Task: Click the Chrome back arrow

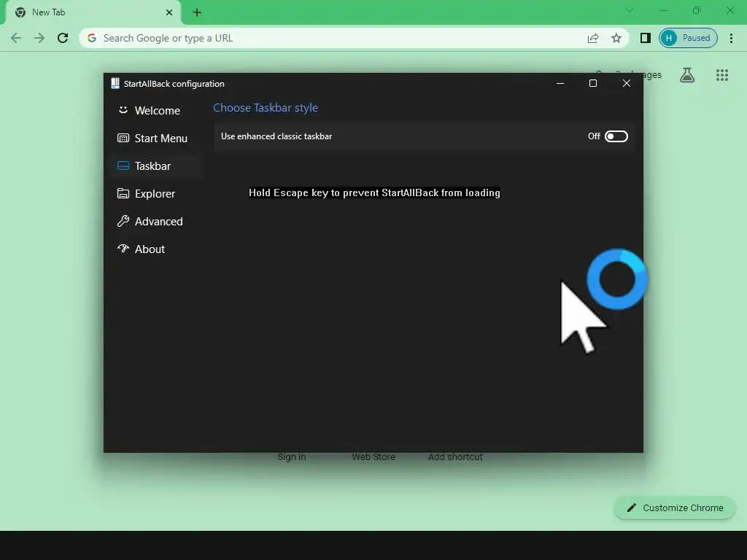Action: coord(16,38)
